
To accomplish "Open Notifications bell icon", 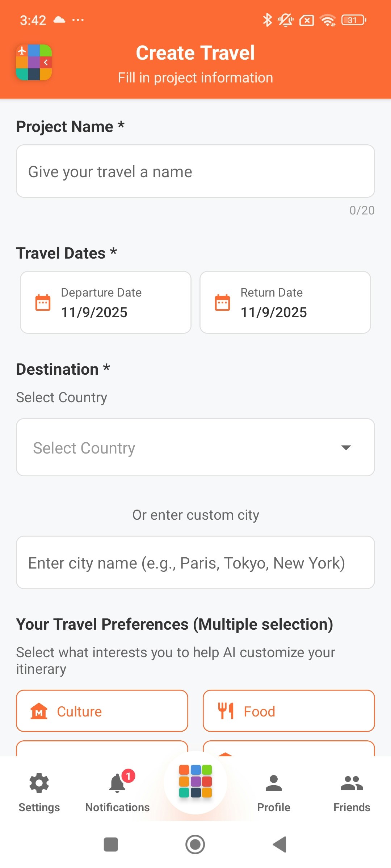I will (117, 783).
